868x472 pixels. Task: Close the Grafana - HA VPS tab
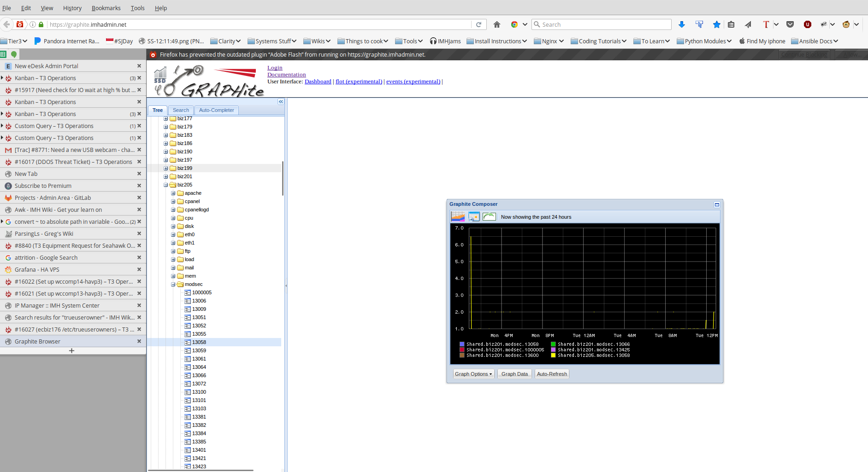(139, 269)
